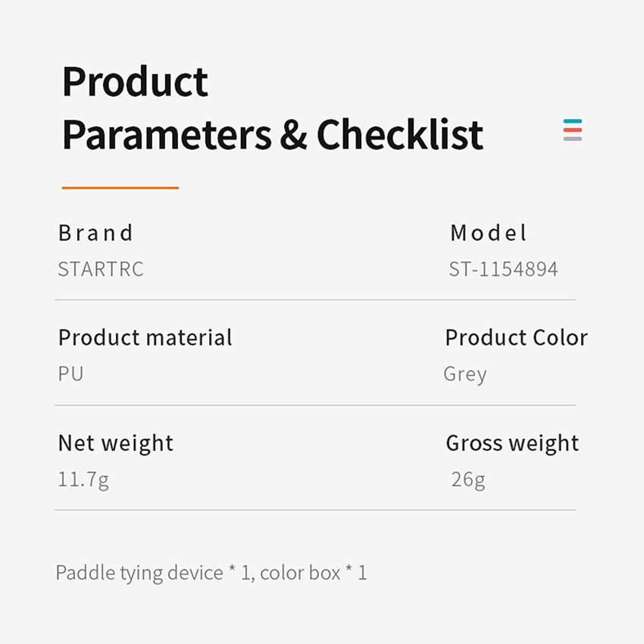Image resolution: width=644 pixels, height=644 pixels.
Task: Click the "Parameters" word in the heading
Action: tap(167, 135)
